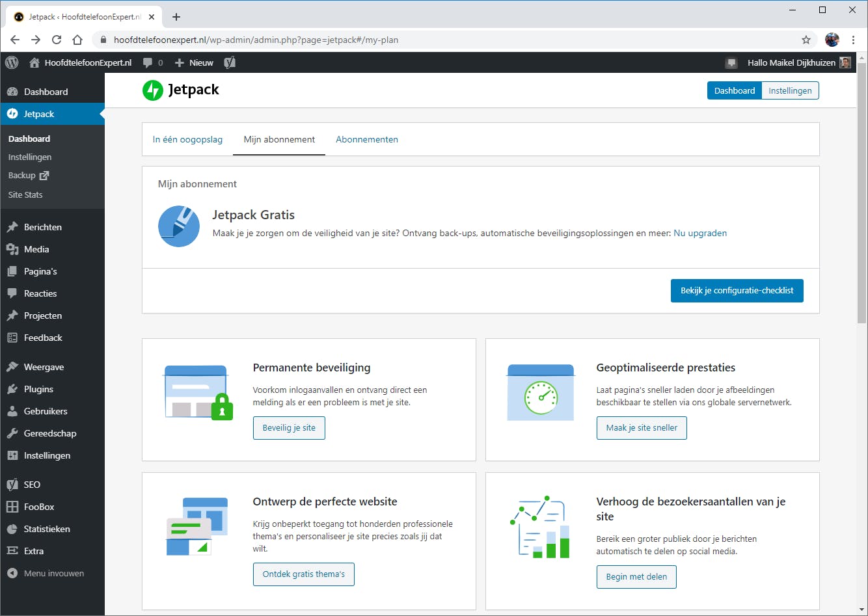Select the Mijn abonnement tab
Viewport: 868px width, 616px height.
click(x=279, y=139)
